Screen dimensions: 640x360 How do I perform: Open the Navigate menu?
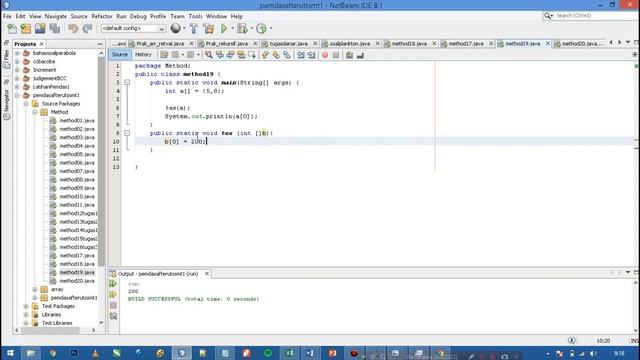click(x=56, y=16)
